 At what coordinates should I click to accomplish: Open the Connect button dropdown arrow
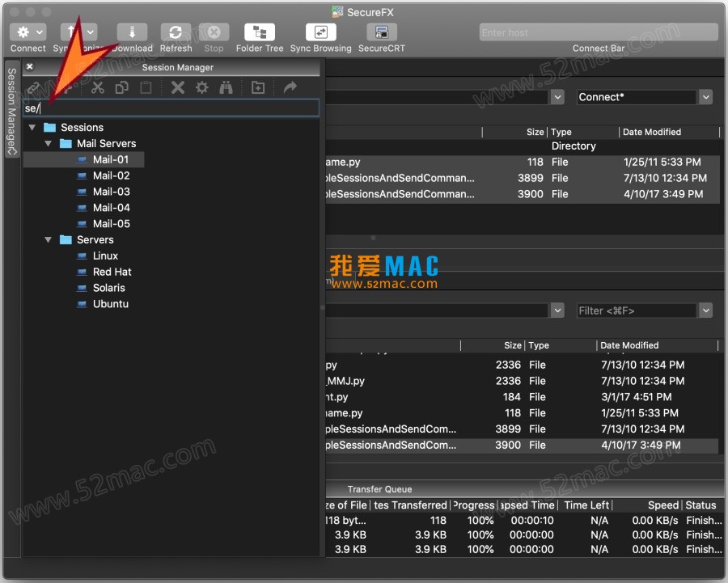[x=40, y=32]
